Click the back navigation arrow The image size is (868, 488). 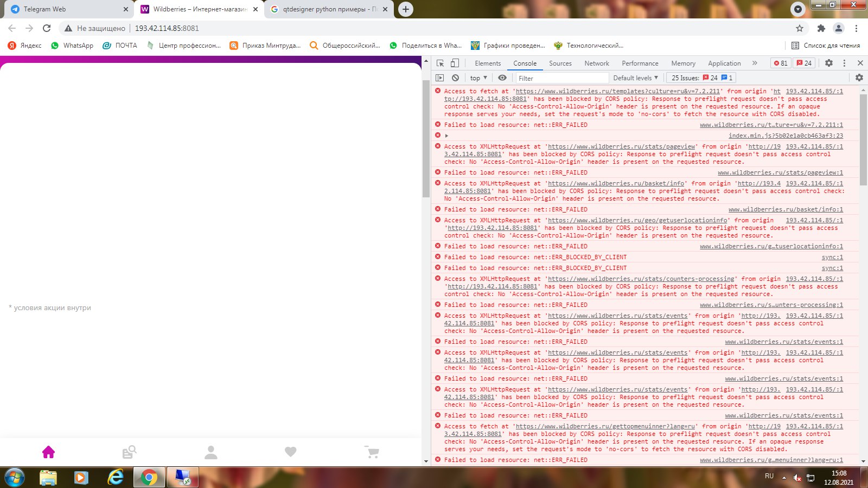point(12,28)
